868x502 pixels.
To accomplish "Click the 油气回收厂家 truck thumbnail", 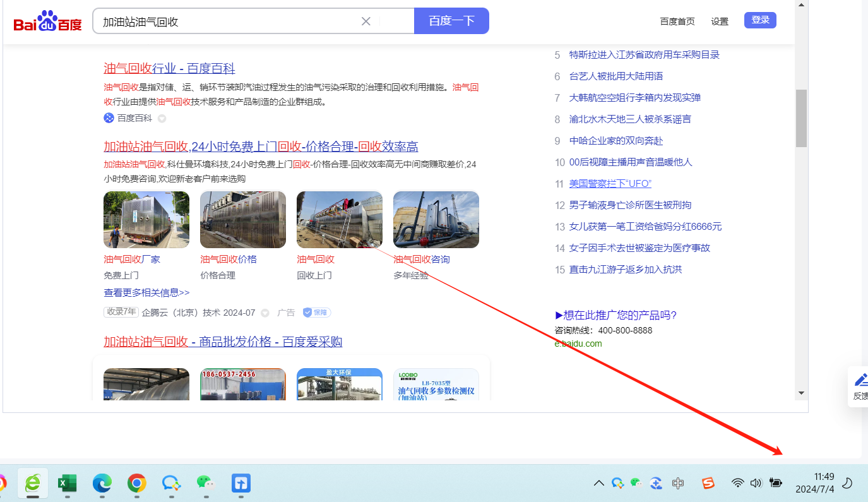I will coord(146,220).
